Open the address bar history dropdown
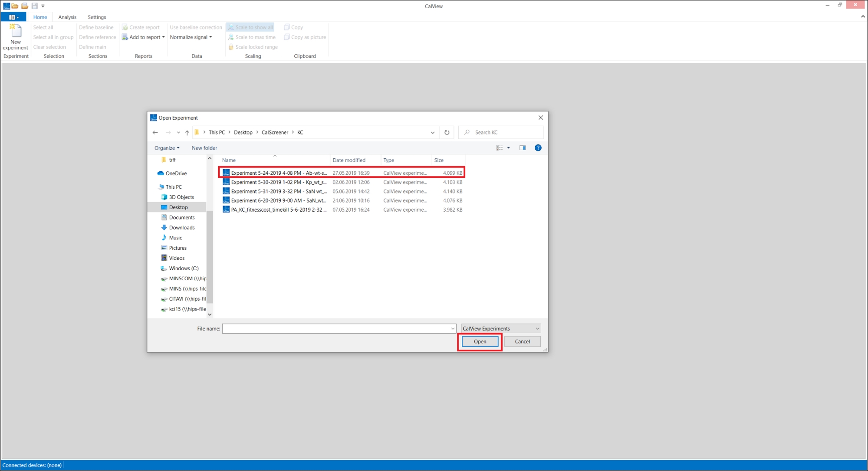This screenshot has height=471, width=868. (x=432, y=132)
